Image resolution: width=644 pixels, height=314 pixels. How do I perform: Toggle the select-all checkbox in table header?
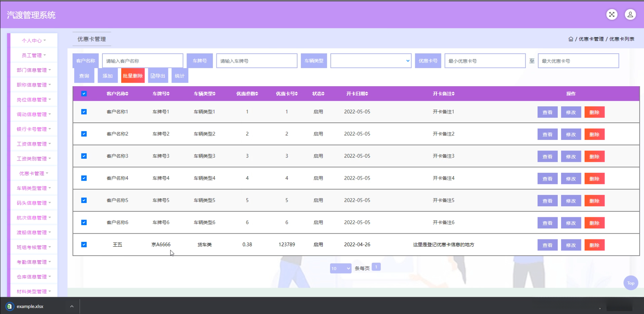[84, 94]
